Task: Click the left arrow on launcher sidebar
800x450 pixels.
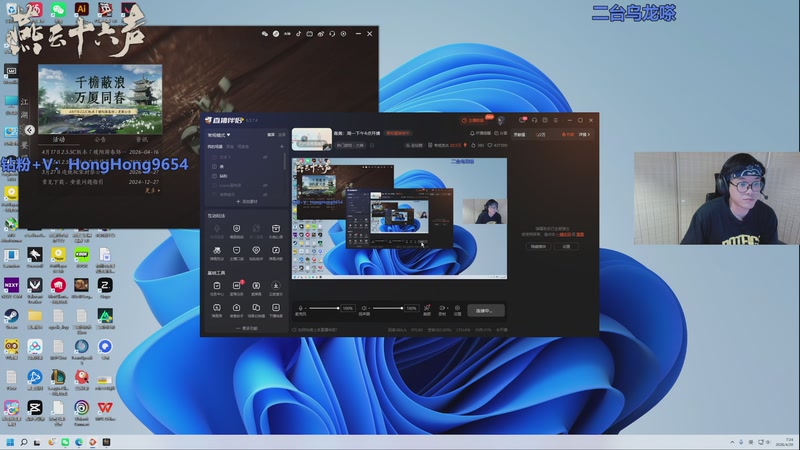Action: click(30, 130)
